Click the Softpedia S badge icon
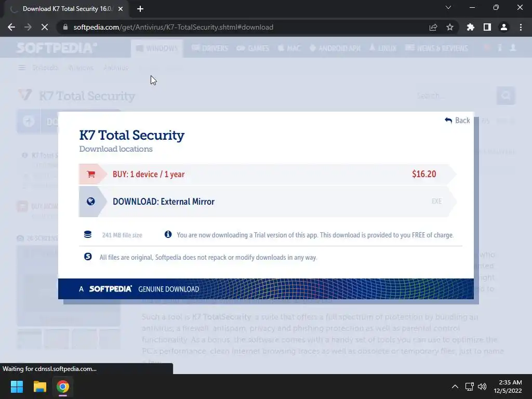The width and height of the screenshot is (532, 399). 88,257
